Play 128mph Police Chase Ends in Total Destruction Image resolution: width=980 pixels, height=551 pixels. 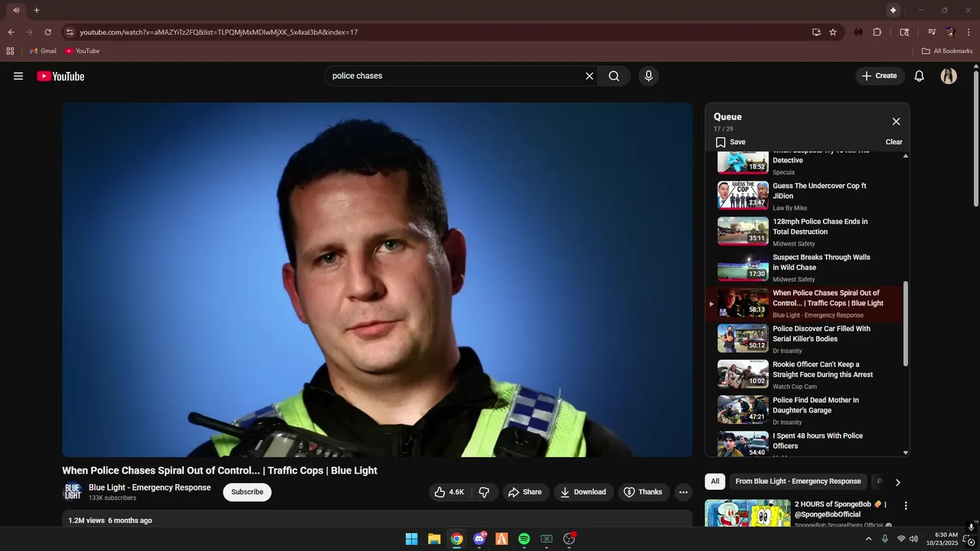pyautogui.click(x=802, y=231)
